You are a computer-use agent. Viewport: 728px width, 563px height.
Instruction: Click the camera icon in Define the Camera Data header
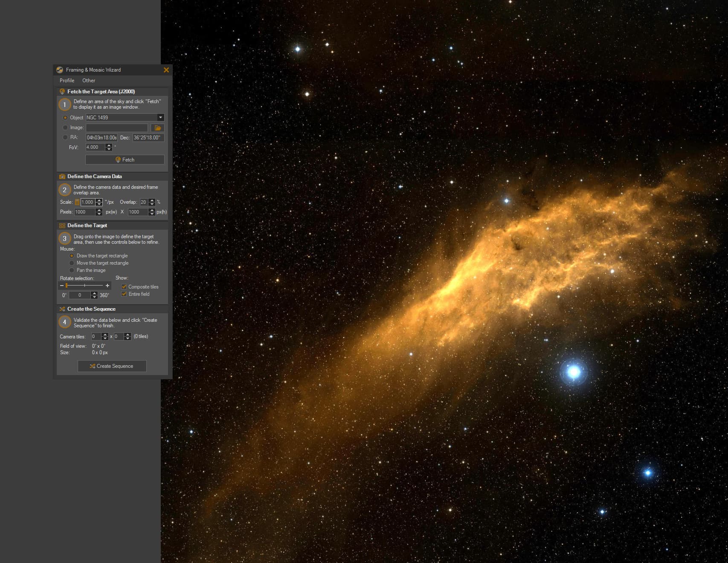(x=62, y=176)
